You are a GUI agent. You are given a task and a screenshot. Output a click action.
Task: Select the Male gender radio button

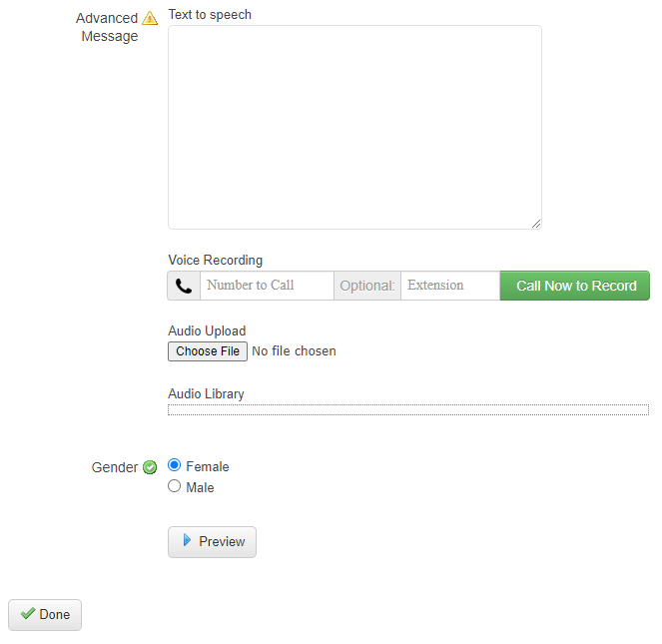coord(175,486)
